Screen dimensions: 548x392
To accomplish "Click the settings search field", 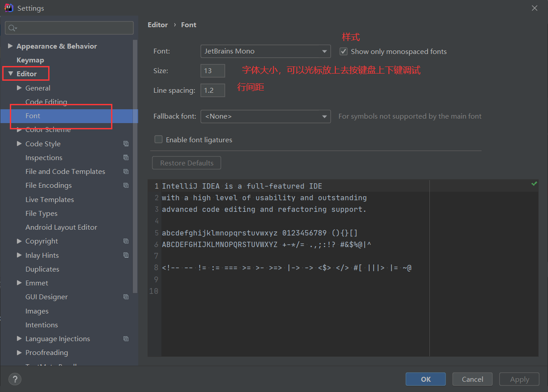I will 69,28.
